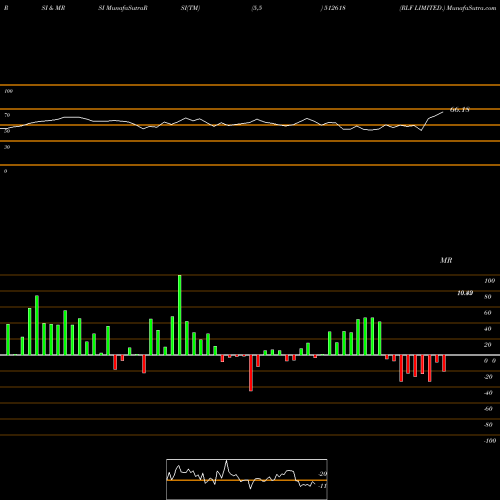Click the MR value 10.89

coord(465,293)
